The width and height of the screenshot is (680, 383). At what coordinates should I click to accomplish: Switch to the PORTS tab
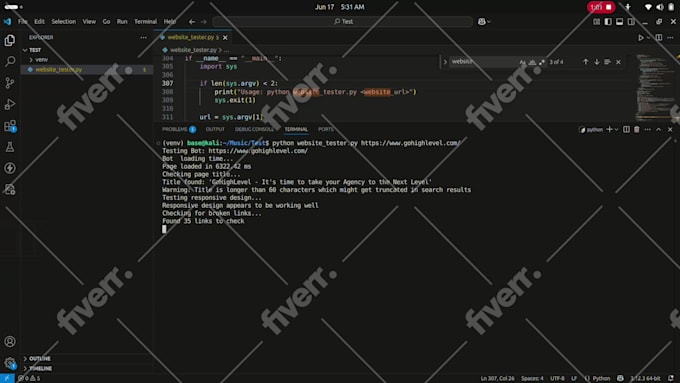(326, 129)
